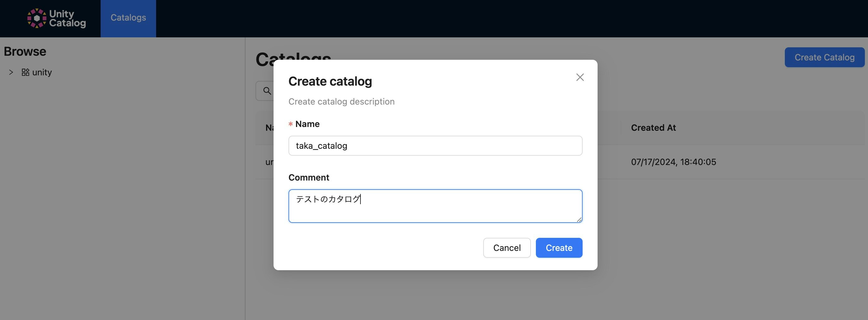Click the search magnifier icon
Screen dimensions: 868x320
[267, 91]
